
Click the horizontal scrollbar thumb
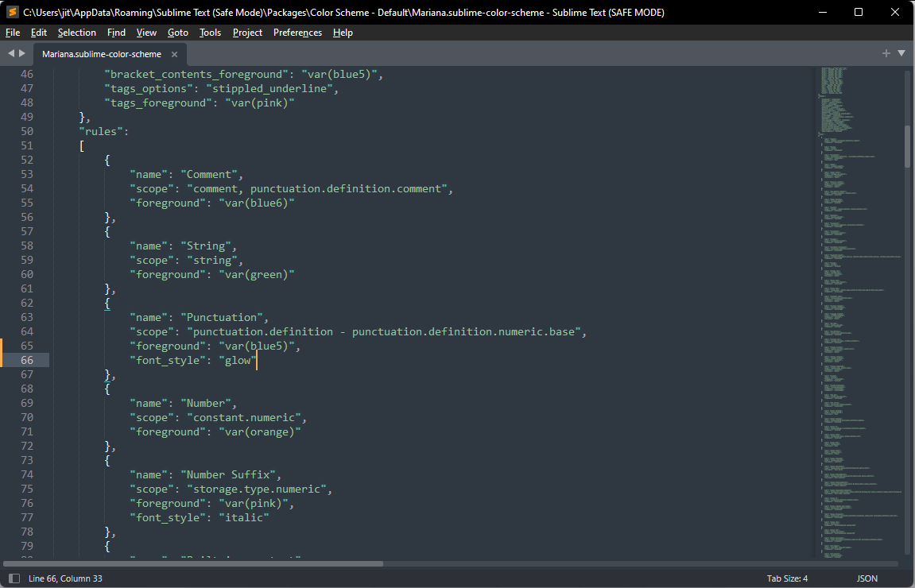[x=193, y=563]
